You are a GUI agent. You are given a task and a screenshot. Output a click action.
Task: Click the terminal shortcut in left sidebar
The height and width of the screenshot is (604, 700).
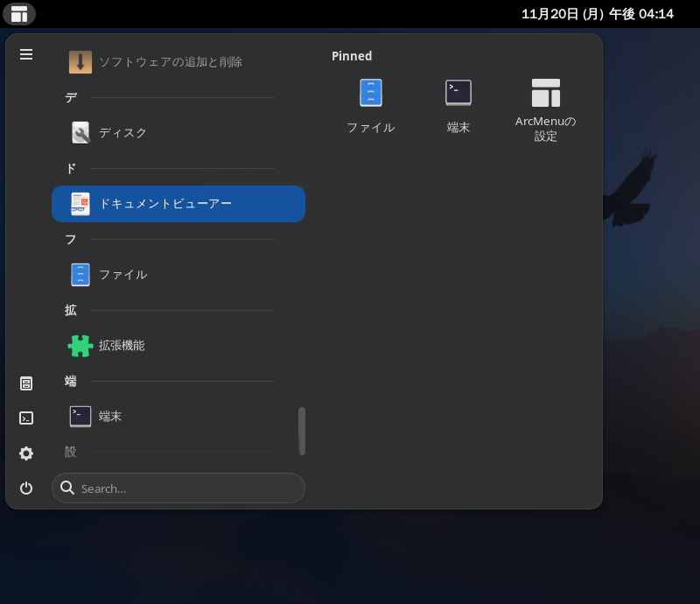click(26, 418)
